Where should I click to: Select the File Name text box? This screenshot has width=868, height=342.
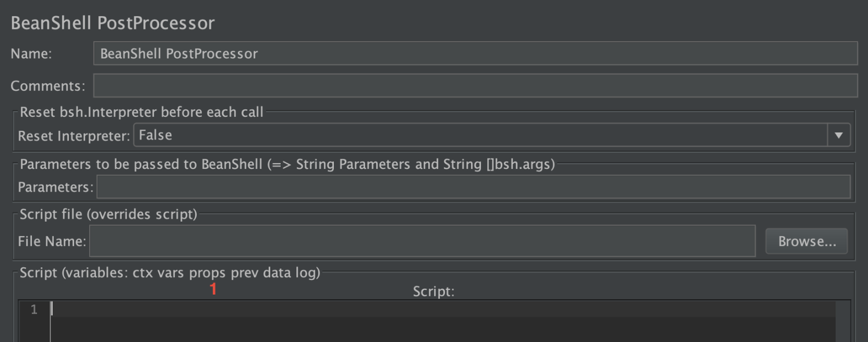[422, 241]
